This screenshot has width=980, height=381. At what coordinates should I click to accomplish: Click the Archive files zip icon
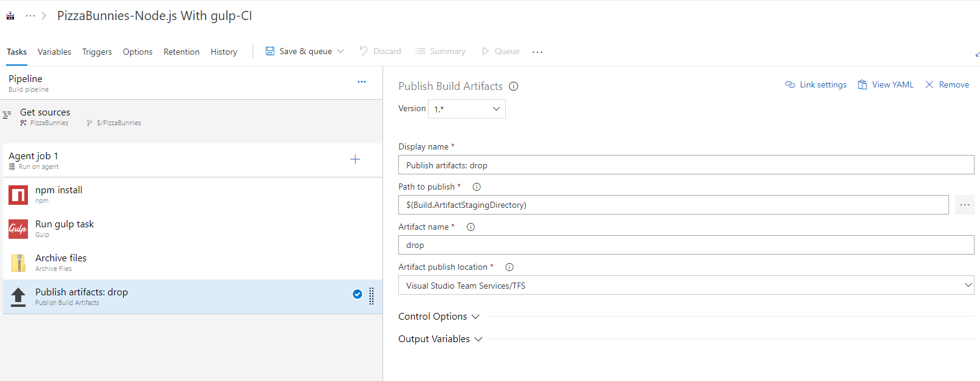[x=18, y=263]
